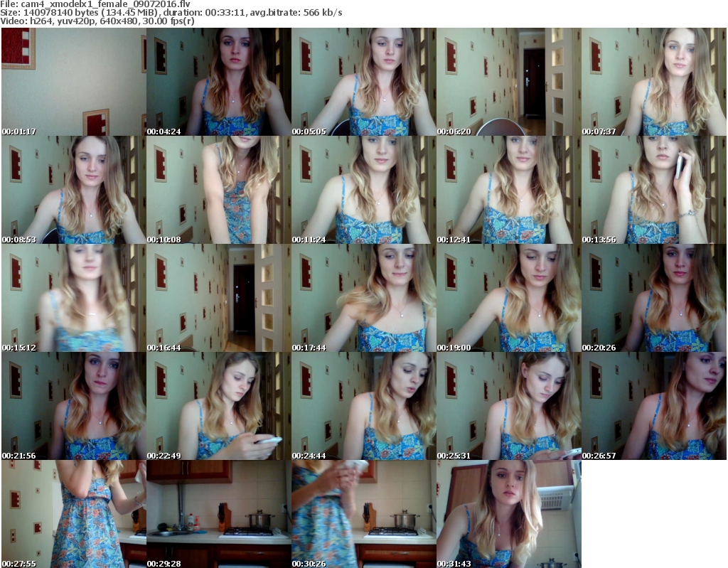Select the thumbnail stamped 00:29:28
Image resolution: width=728 pixels, height=568 pixels.
(219, 514)
